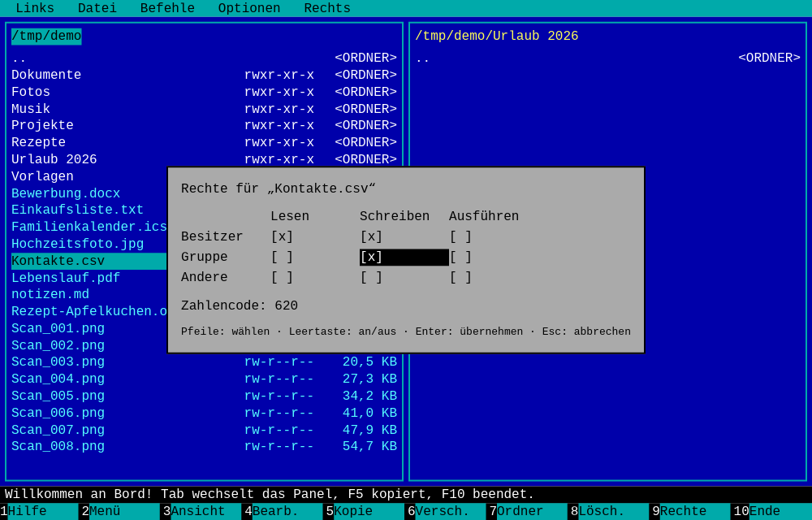Screen dimensions: 812x520
Task: Select file Scan_008.png
Action: click(x=204, y=446)
